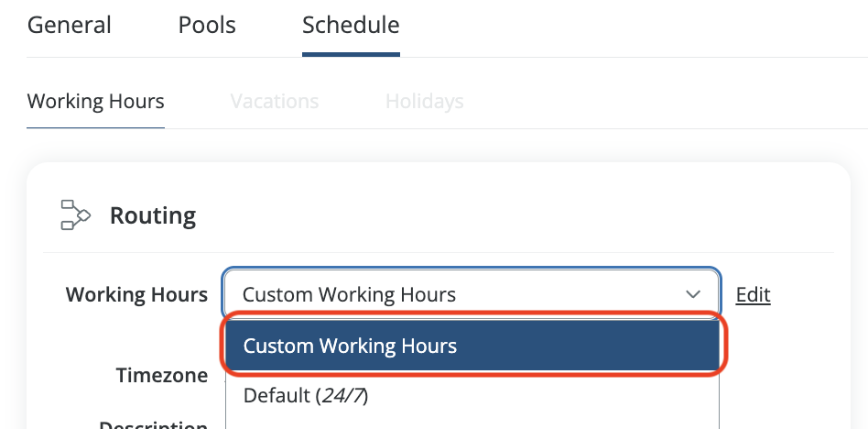Select the Default (24/7) option

[x=306, y=396]
